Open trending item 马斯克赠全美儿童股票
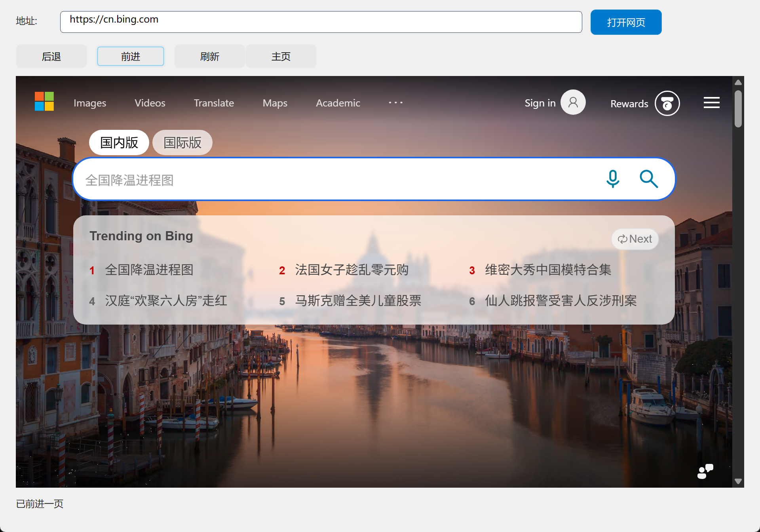 click(358, 300)
